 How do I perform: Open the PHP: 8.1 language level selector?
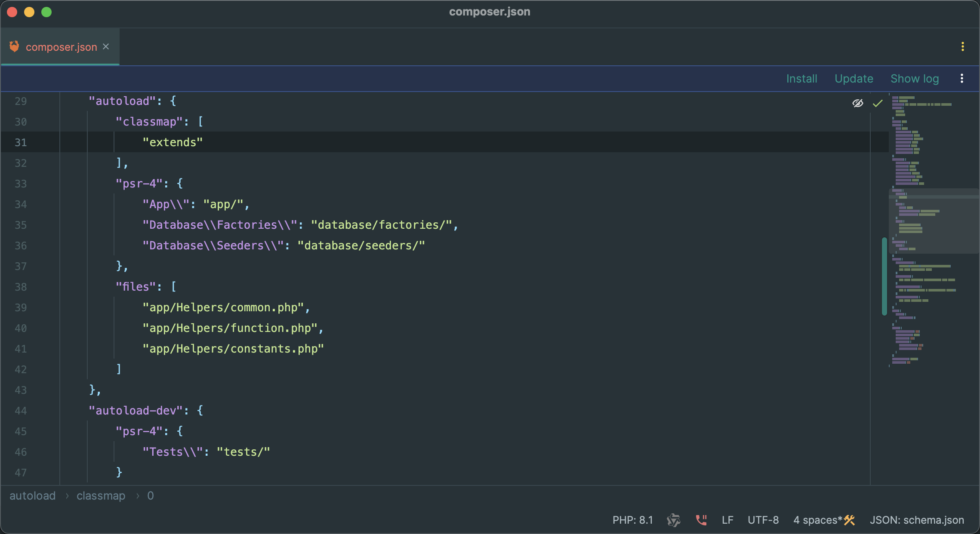632,520
